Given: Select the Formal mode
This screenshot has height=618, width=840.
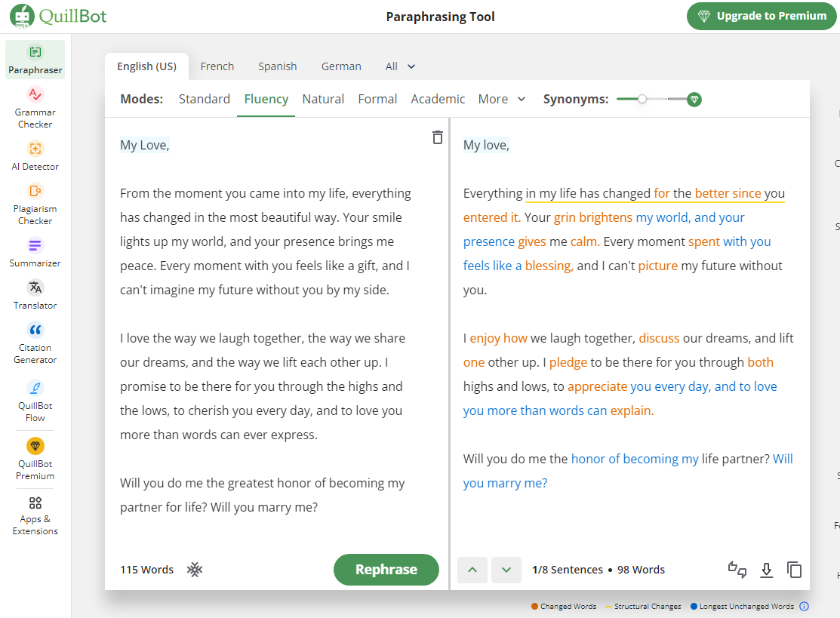Looking at the screenshot, I should 377,99.
